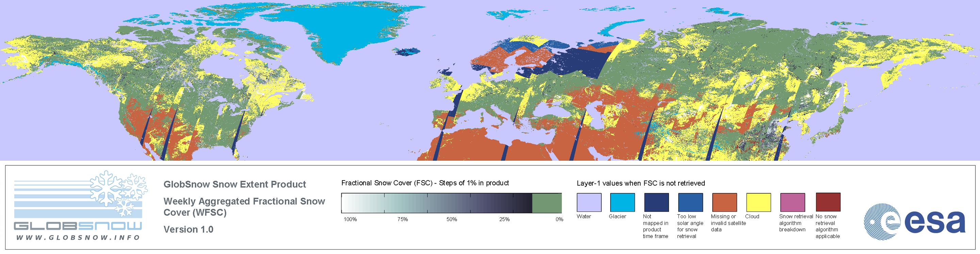
Task: Click the yellow Cloud legend swatch
Action: tap(758, 202)
